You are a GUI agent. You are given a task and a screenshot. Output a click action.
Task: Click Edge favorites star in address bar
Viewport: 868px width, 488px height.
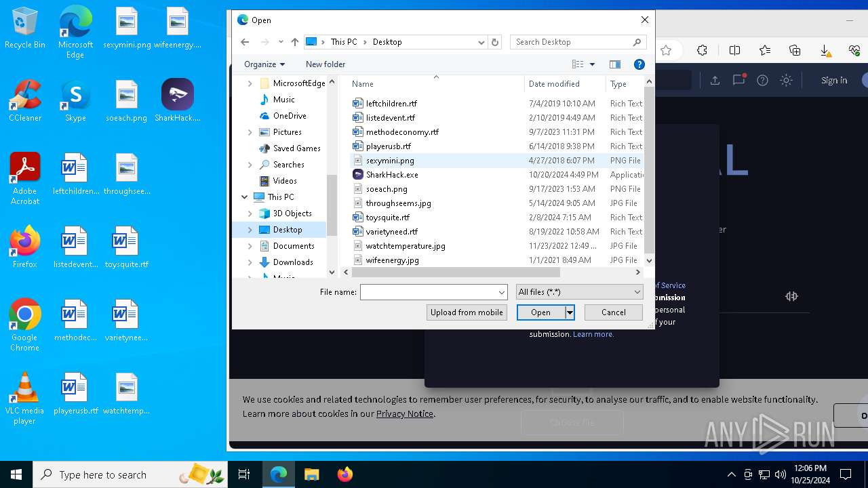(666, 50)
